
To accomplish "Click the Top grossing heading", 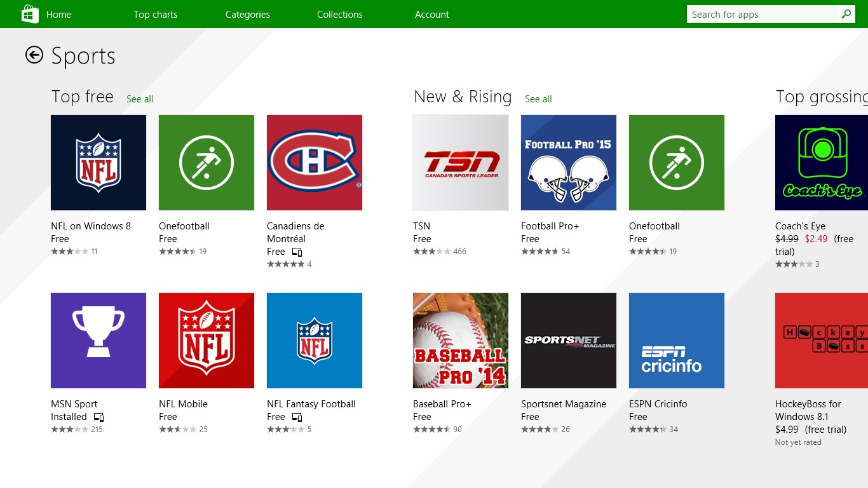I will (x=822, y=97).
